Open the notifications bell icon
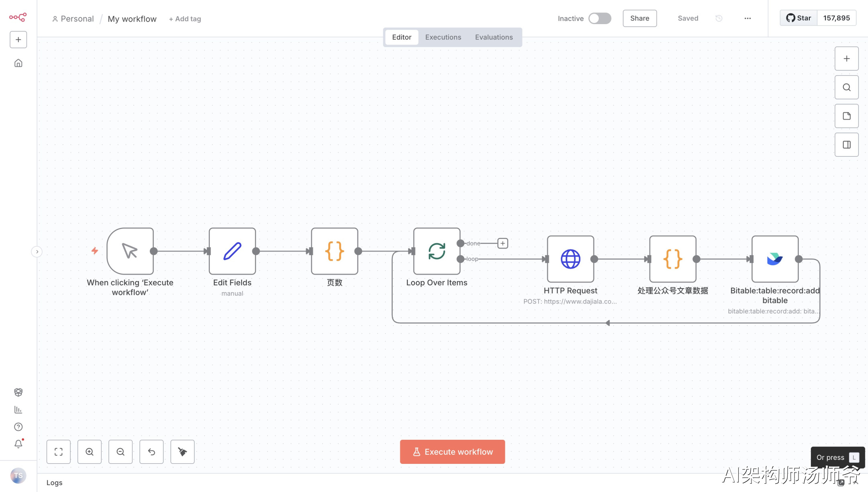 coord(18,444)
